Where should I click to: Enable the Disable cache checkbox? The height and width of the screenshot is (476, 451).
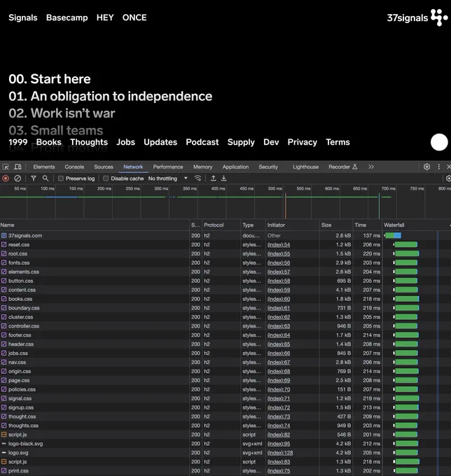106,178
